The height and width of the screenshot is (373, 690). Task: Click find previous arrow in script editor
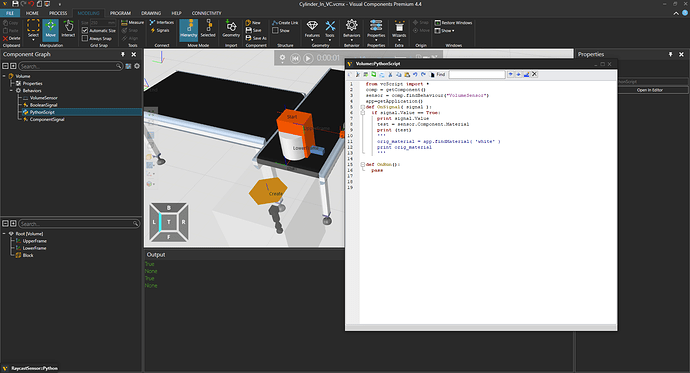[510, 74]
